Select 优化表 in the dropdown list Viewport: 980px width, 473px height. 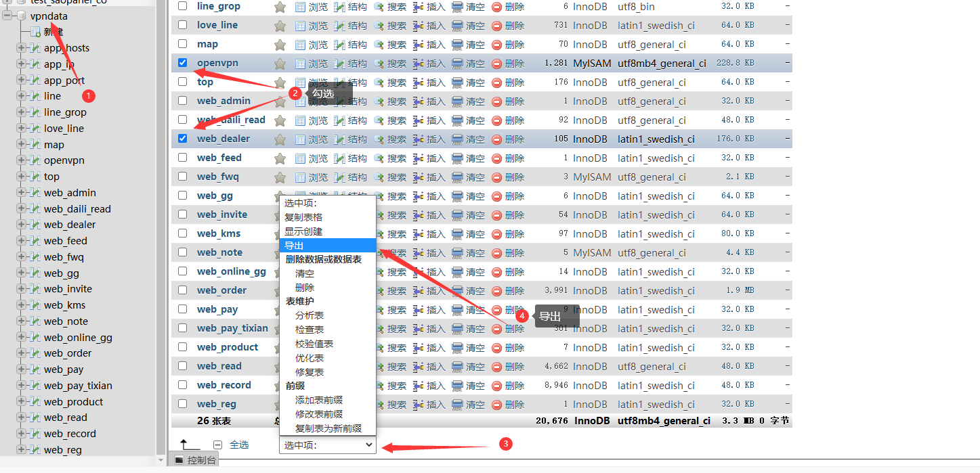(x=310, y=358)
